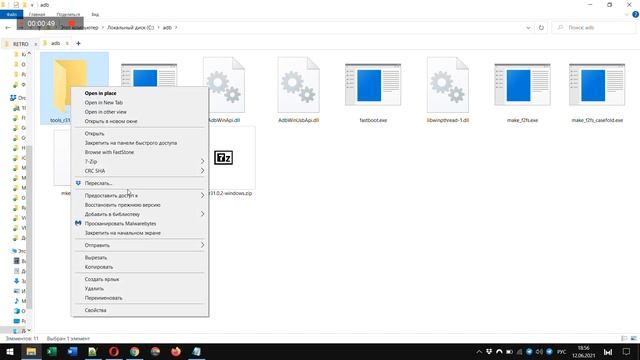Select the make_f2fs_casefold.exe file icon
The height and width of the screenshot is (360, 640).
[x=597, y=85]
